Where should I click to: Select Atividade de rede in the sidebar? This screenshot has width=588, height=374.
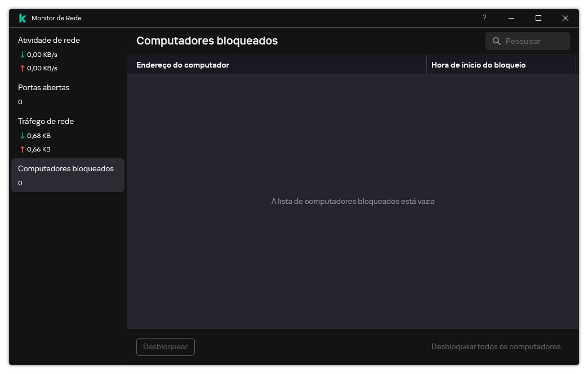(x=48, y=40)
